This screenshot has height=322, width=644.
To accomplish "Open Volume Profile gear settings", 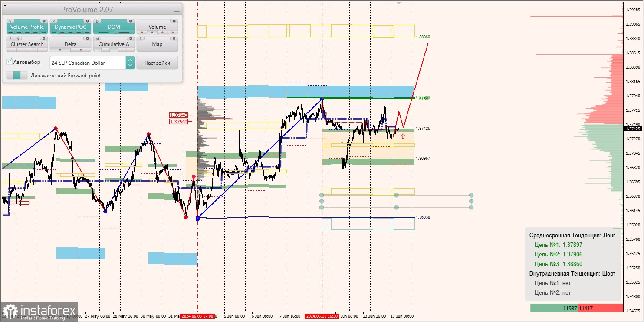I will 44,21.
